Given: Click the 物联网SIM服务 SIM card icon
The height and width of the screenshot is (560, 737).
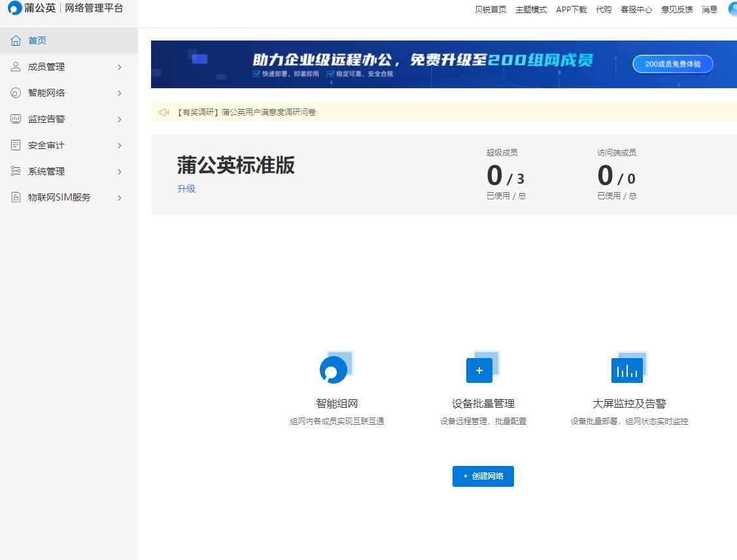Looking at the screenshot, I should [x=16, y=197].
